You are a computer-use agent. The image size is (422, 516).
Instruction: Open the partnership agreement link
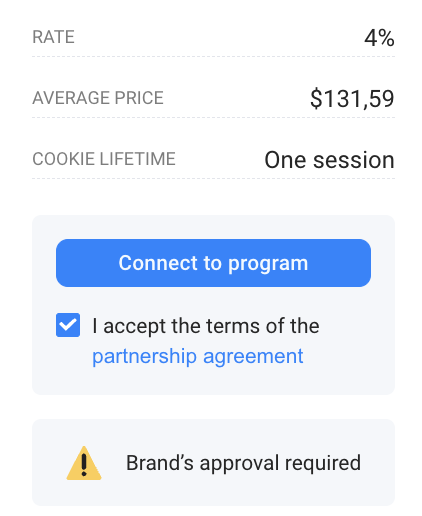coord(198,357)
